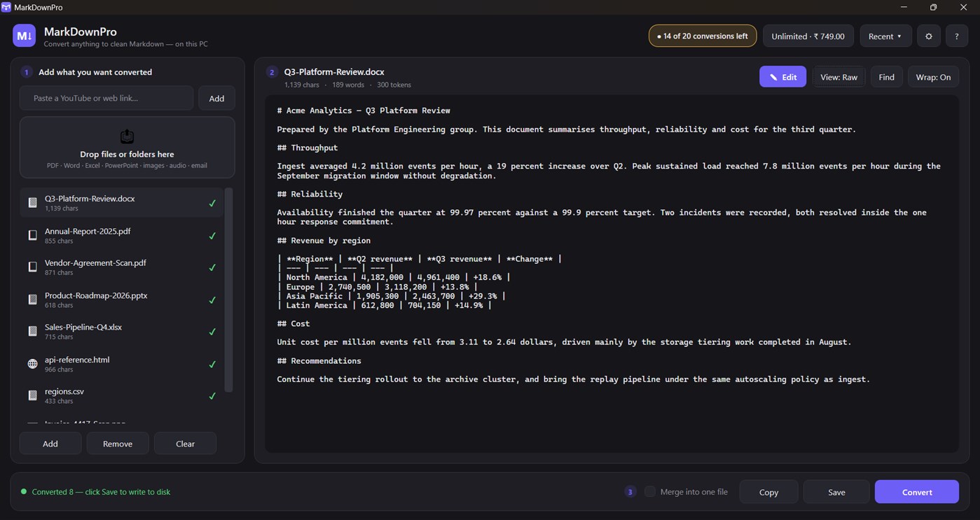Click the '## Cost' heading in preview

coord(294,323)
